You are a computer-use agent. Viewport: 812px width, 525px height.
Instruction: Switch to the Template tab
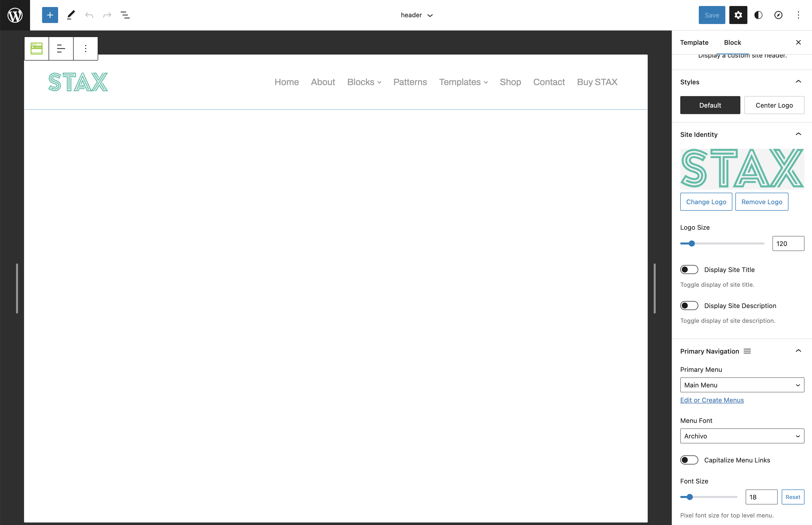[694, 42]
